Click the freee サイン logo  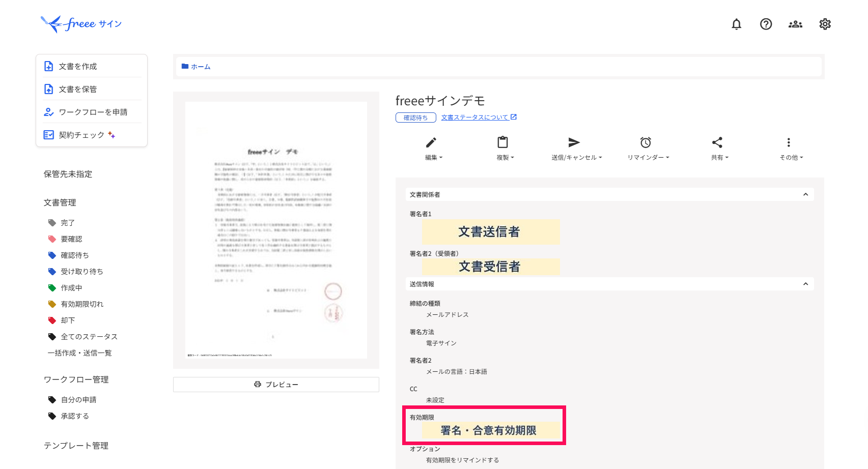coord(81,23)
